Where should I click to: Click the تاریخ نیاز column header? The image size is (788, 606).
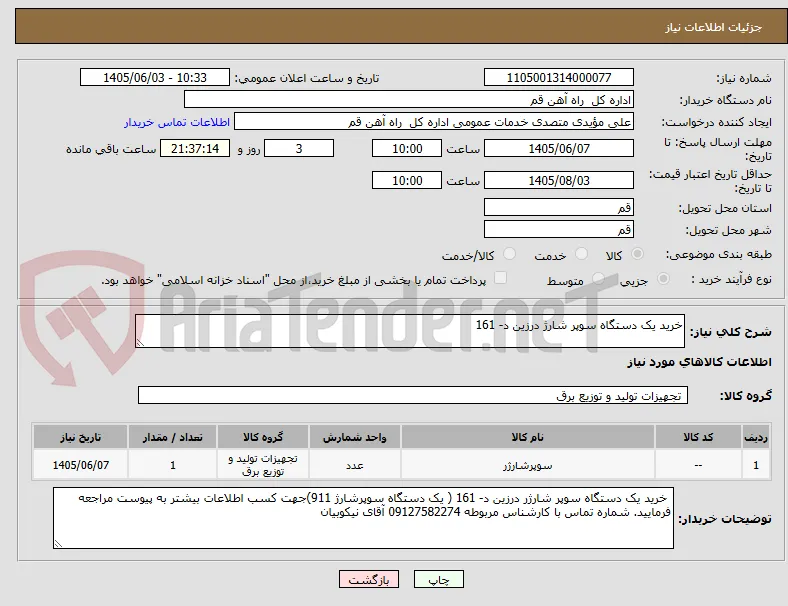[80, 437]
